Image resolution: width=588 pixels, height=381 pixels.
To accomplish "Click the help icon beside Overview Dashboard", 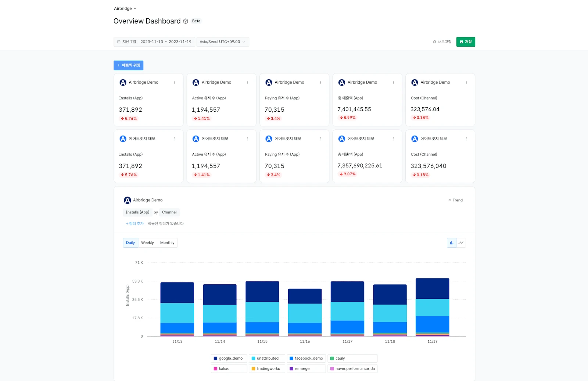I will 186,21.
